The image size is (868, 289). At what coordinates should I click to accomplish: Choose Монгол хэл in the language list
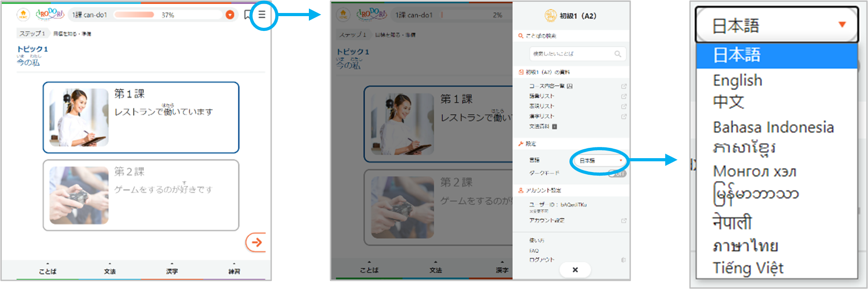point(754,171)
